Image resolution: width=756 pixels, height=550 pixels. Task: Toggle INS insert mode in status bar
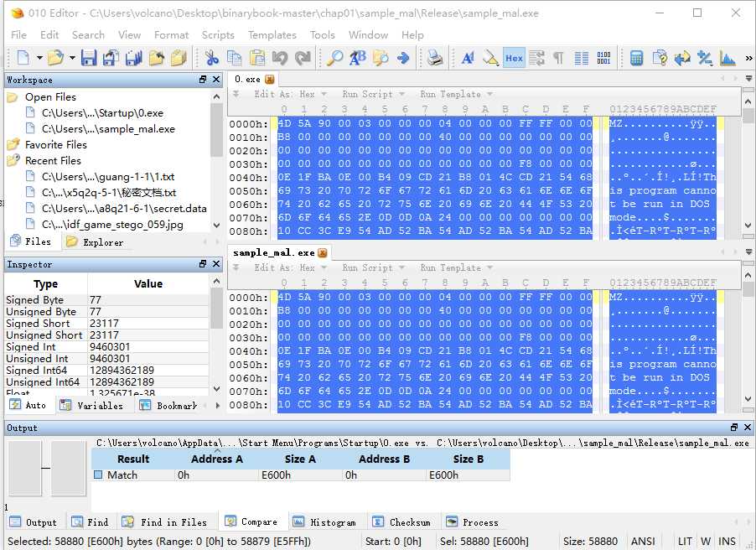727,542
